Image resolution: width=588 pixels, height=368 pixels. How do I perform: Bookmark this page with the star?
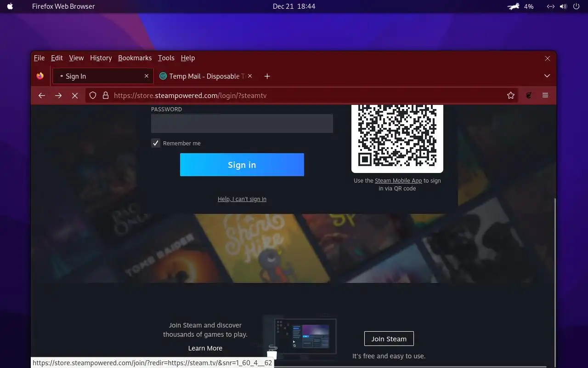pyautogui.click(x=510, y=95)
